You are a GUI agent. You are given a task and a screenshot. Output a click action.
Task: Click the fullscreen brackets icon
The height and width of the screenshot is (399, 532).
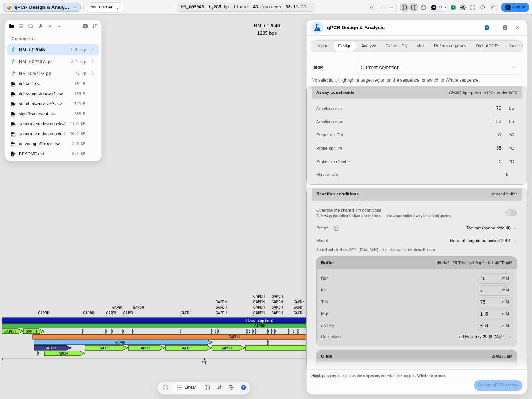coord(473,7)
